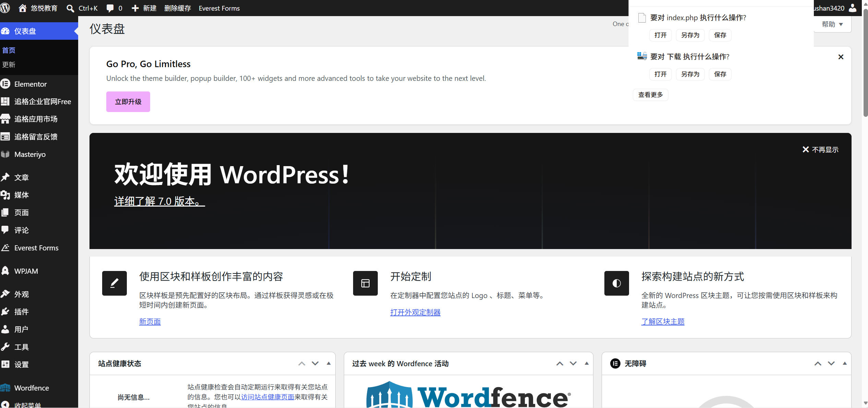Click 悠悦教育 site name
The width and height of the screenshot is (868, 408).
pos(44,8)
